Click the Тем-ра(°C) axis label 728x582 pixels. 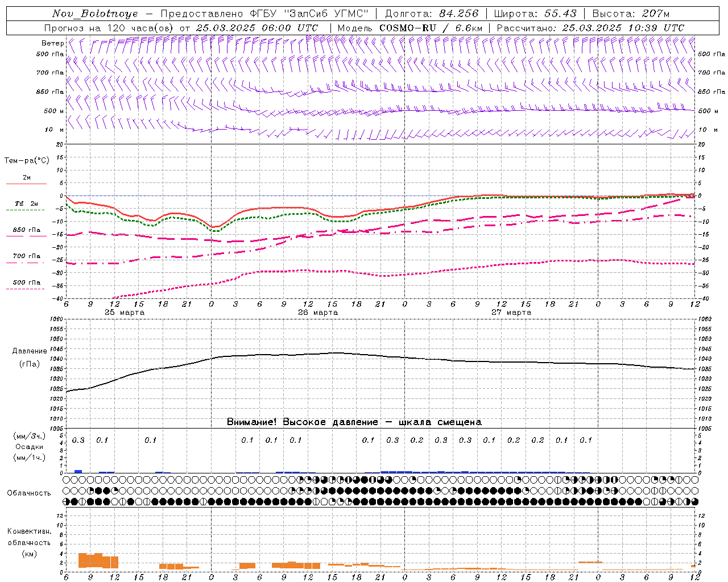coord(27,161)
